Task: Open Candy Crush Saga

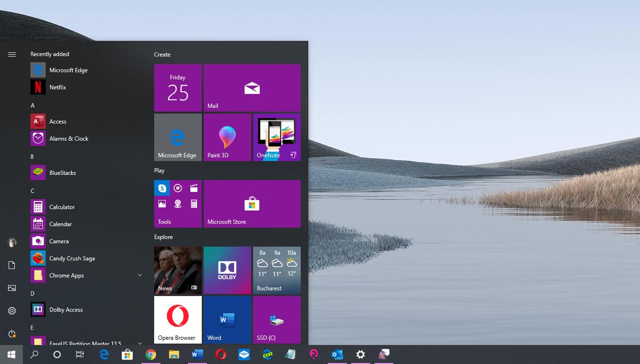Action: pyautogui.click(x=88, y=259)
